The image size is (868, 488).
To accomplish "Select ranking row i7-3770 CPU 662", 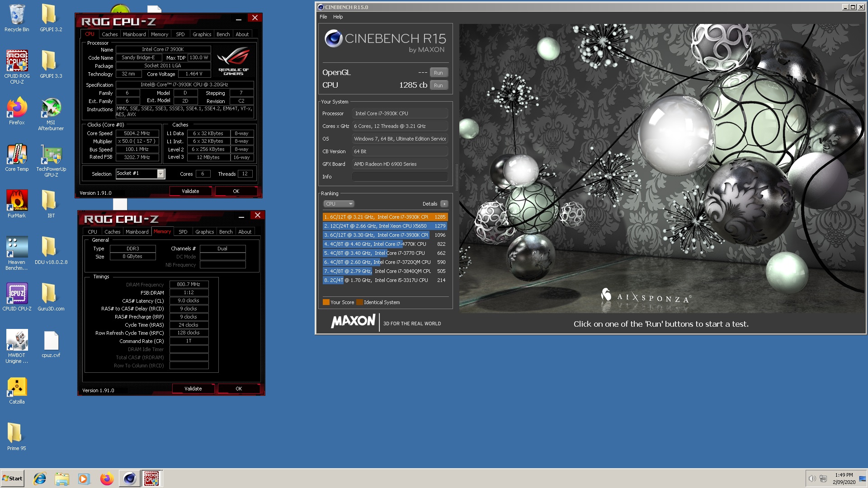I will point(385,253).
